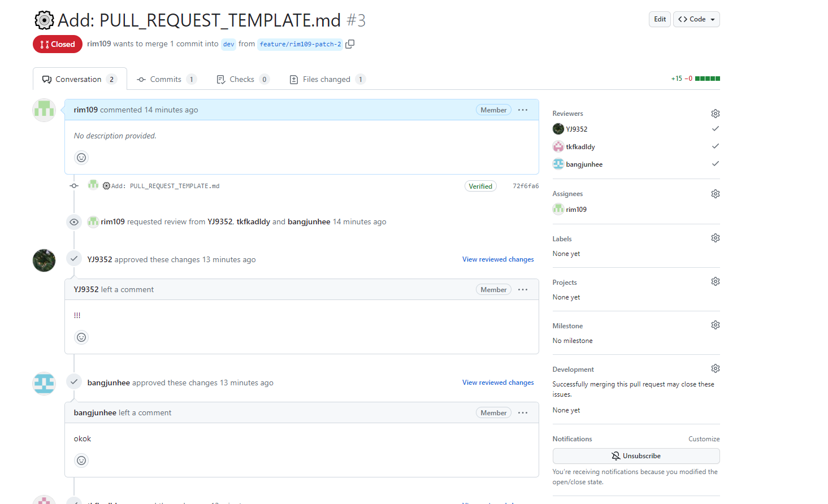Open the Development settings gear
The width and height of the screenshot is (828, 504).
point(716,368)
